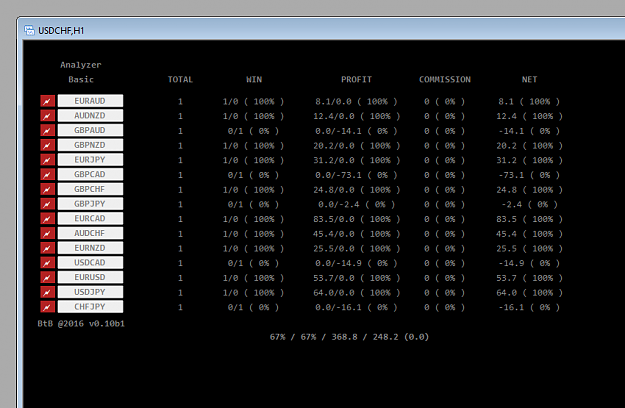This screenshot has height=408, width=625.
Task: Click the red chart icon beside EURUSD
Action: coord(47,277)
